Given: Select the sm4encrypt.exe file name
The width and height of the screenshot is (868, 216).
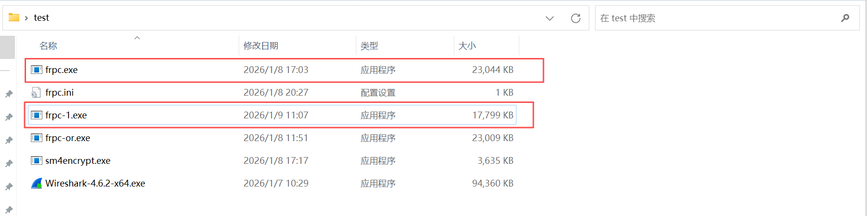Looking at the screenshot, I should pyautogui.click(x=78, y=160).
